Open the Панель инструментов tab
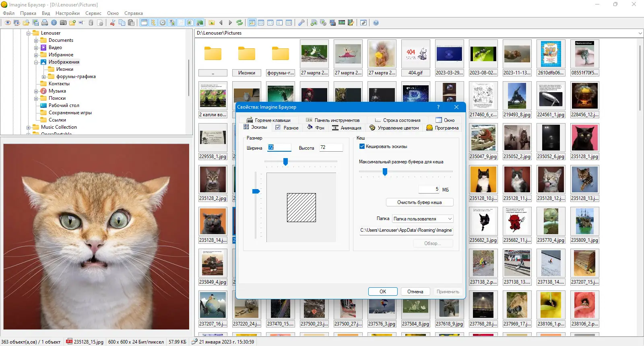Image resolution: width=644 pixels, height=346 pixels. pyautogui.click(x=333, y=120)
